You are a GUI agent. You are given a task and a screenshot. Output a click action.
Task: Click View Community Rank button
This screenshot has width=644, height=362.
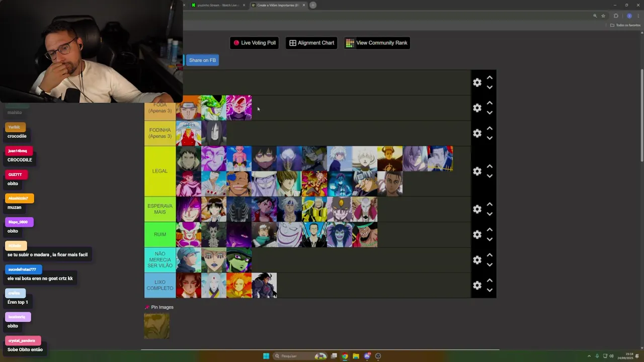(x=377, y=43)
